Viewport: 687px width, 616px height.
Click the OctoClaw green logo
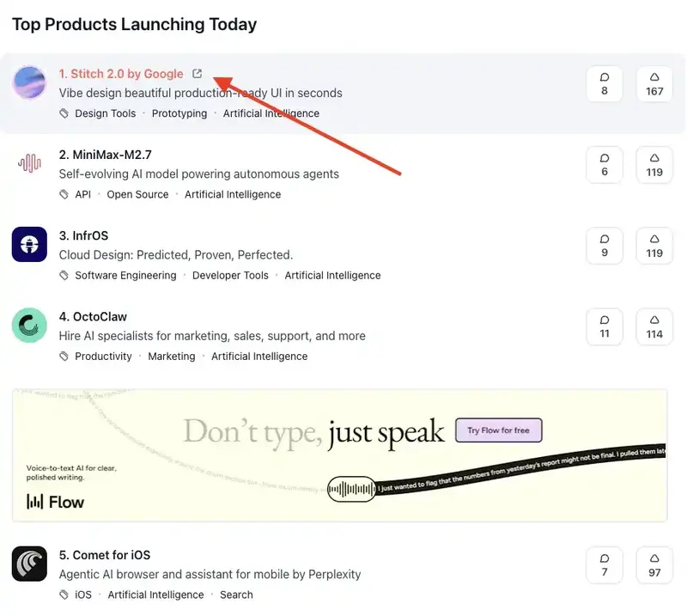[x=29, y=326]
